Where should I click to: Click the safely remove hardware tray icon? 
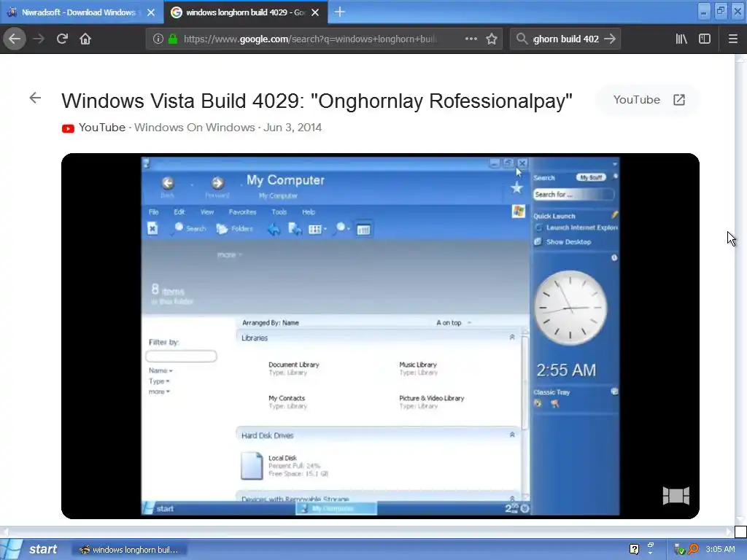point(679,550)
